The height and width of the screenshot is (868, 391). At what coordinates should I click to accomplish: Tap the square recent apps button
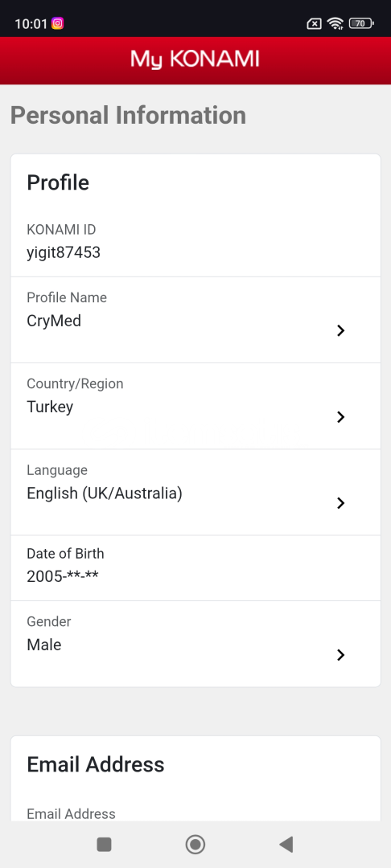tap(104, 844)
